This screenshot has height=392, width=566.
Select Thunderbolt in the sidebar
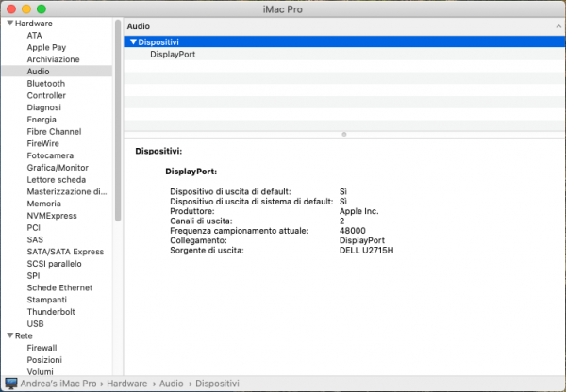click(51, 312)
